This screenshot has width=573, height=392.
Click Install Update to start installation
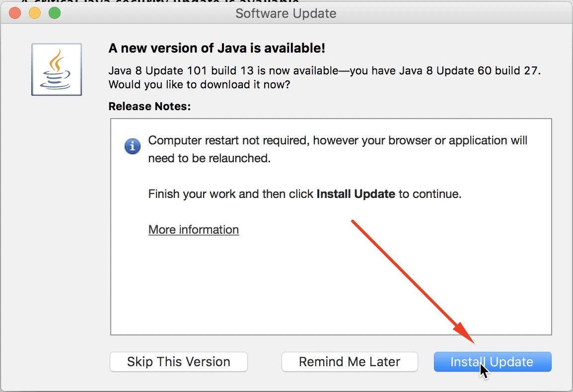click(x=492, y=362)
